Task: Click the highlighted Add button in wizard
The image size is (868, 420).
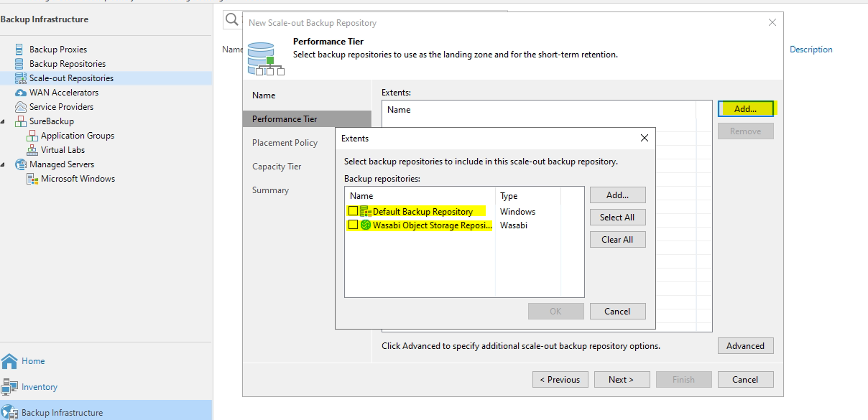Action: click(x=746, y=109)
